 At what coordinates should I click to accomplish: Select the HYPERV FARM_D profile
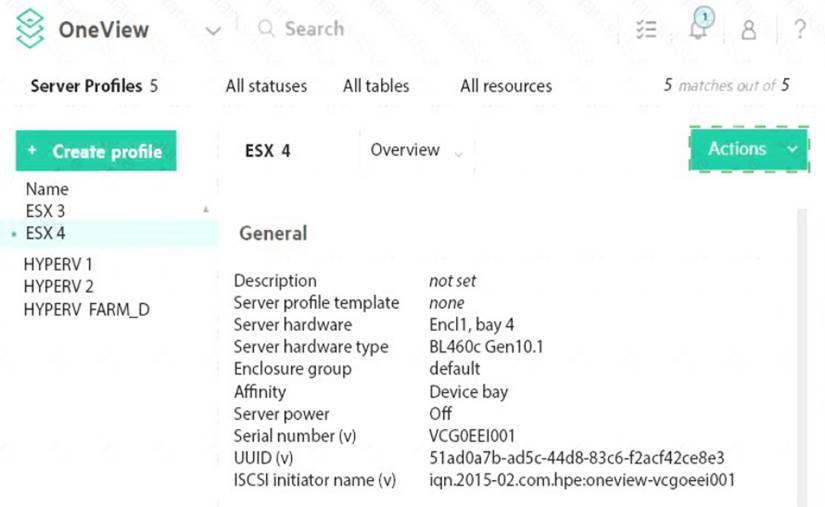(x=86, y=309)
